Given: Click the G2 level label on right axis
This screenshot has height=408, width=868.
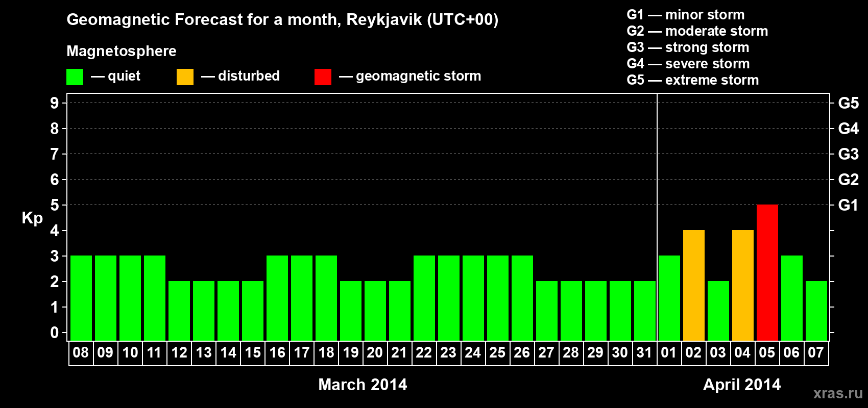Looking at the screenshot, I should click(848, 180).
